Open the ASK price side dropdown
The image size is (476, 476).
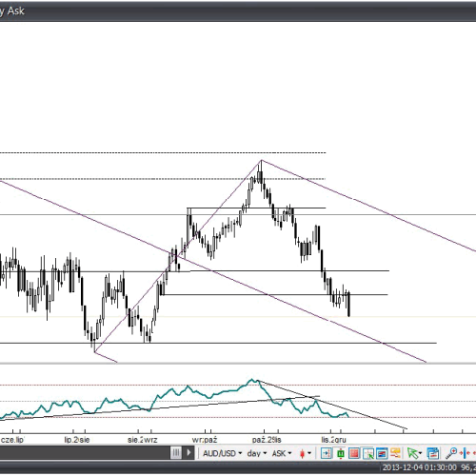(x=282, y=453)
